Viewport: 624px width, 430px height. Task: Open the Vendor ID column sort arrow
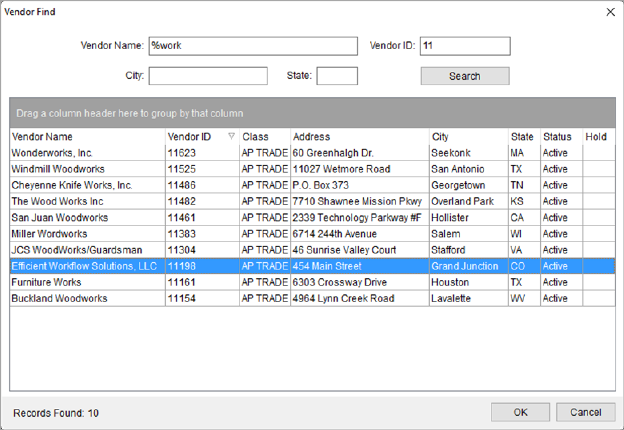(232, 136)
